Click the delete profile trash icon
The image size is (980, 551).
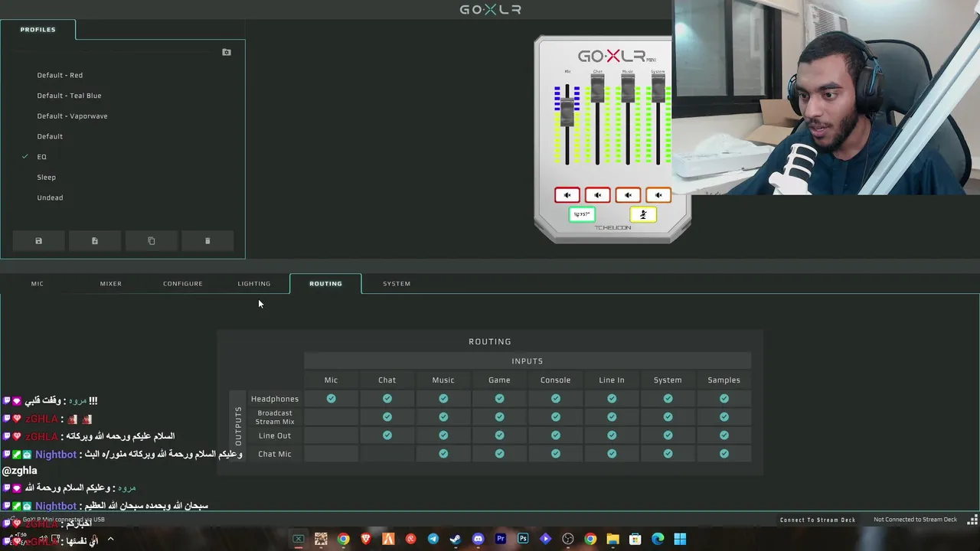[207, 241]
